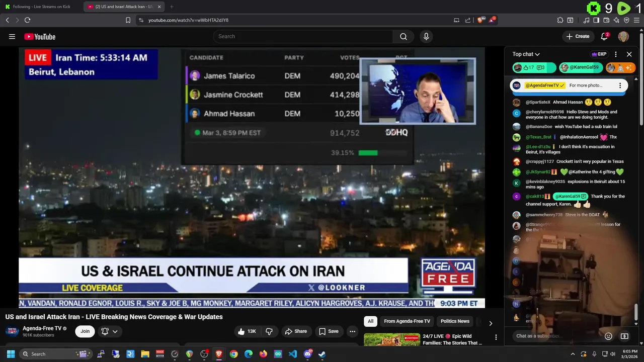The image size is (644, 362).
Task: Click the install app icon in the address bar
Action: coord(456,20)
